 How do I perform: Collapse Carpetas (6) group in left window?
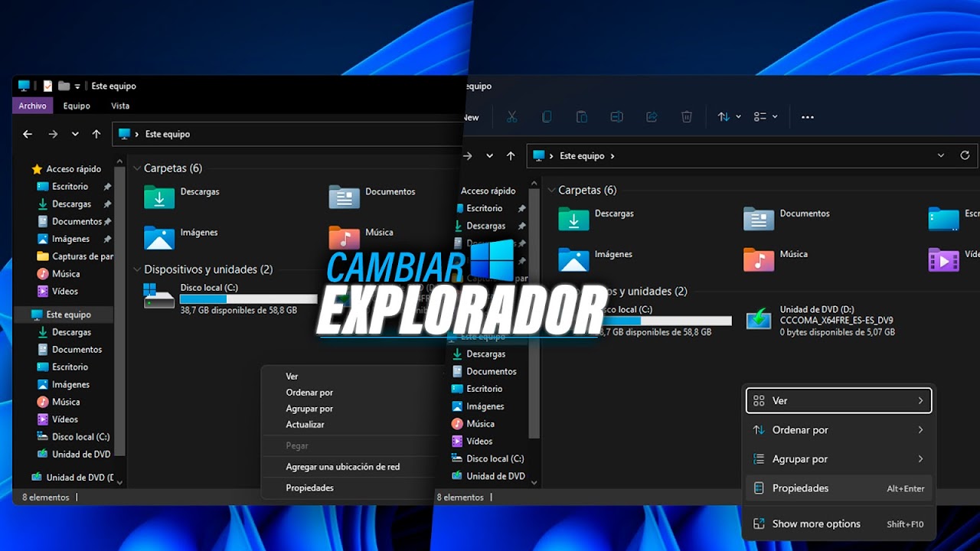tap(137, 168)
